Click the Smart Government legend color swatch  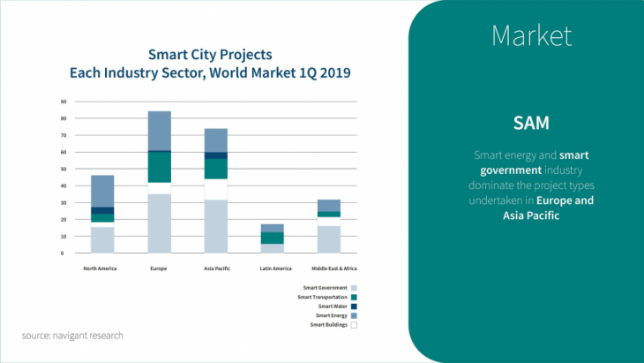(354, 288)
